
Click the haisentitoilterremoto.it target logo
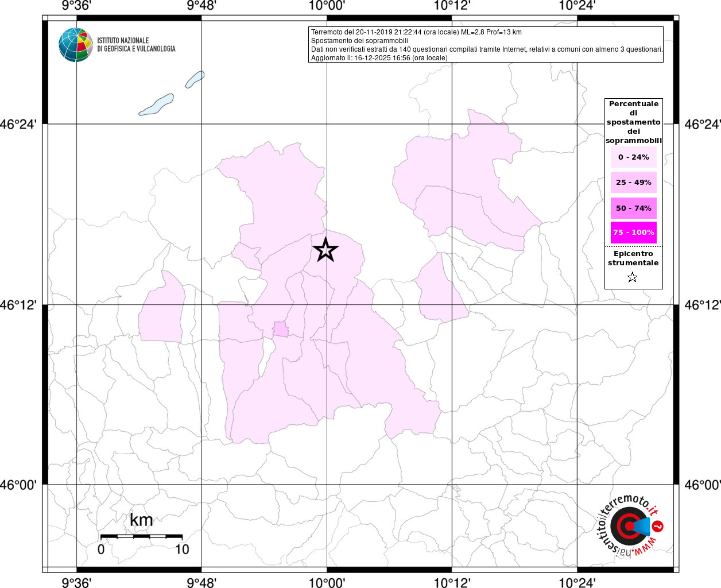click(x=630, y=527)
